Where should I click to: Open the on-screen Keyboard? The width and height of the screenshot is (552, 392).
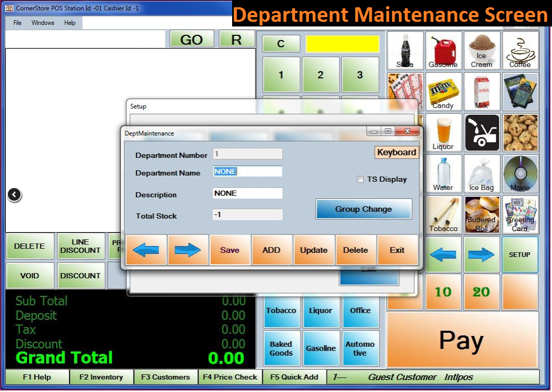click(x=396, y=153)
